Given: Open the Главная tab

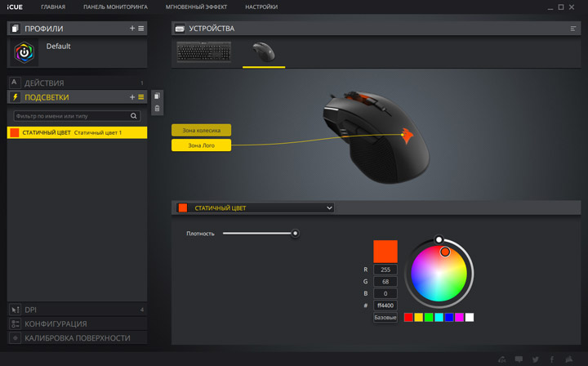Looking at the screenshot, I should click(x=53, y=7).
